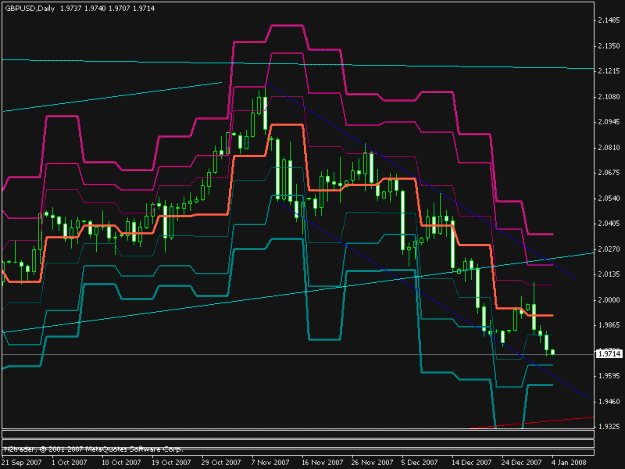Image resolution: width=625 pixels, height=469 pixels.
Task: Click the 2.1485 price axis label
Action: click(609, 20)
